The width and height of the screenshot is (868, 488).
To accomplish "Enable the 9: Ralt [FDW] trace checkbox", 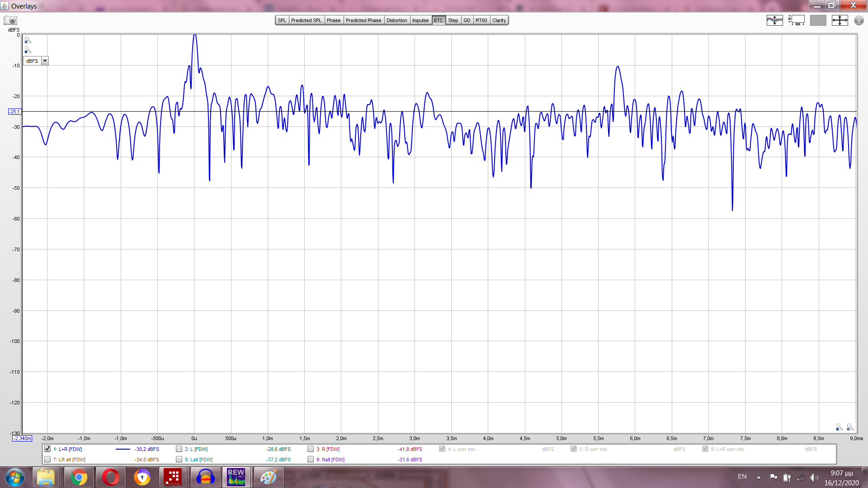I will tap(311, 460).
